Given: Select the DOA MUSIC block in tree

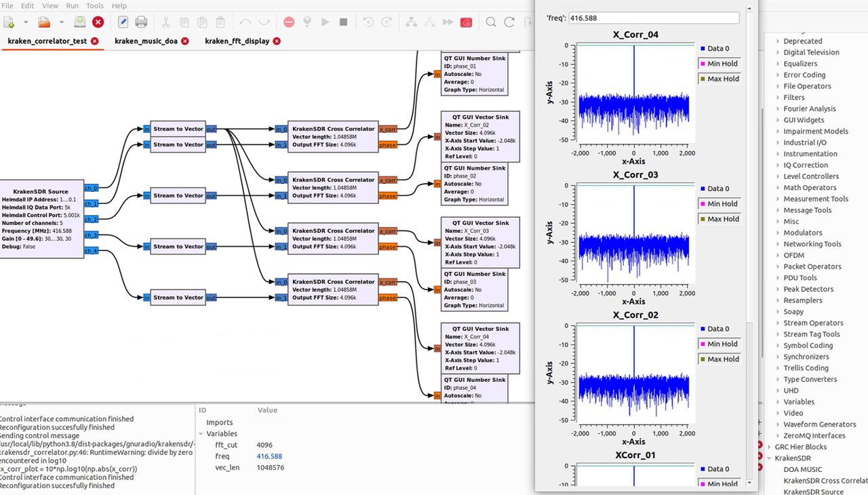Looking at the screenshot, I should 802,469.
